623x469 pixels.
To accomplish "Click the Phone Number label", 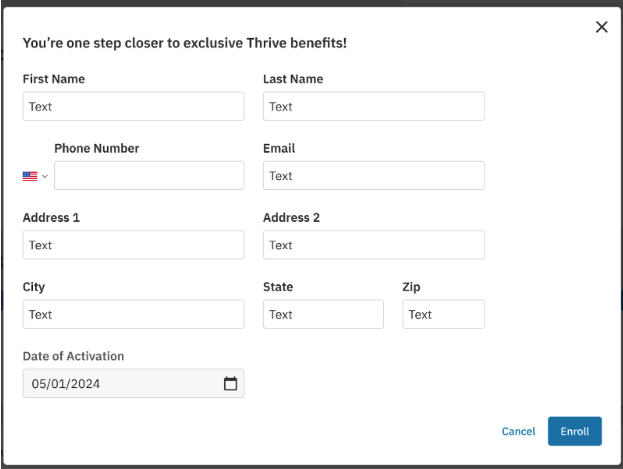I will [97, 148].
